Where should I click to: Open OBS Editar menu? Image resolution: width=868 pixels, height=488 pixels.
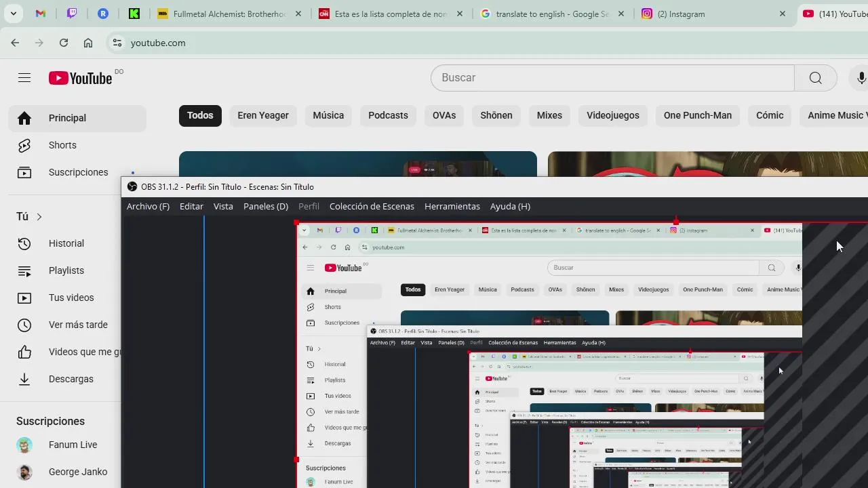(191, 206)
